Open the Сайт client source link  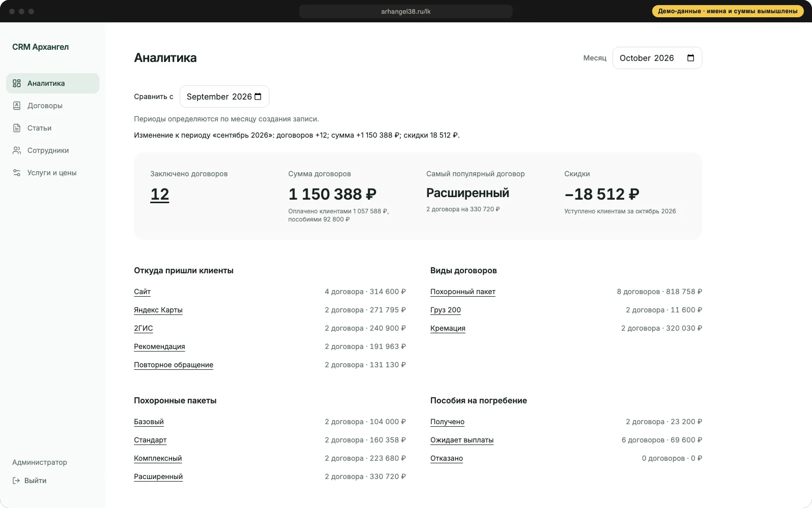coord(142,292)
